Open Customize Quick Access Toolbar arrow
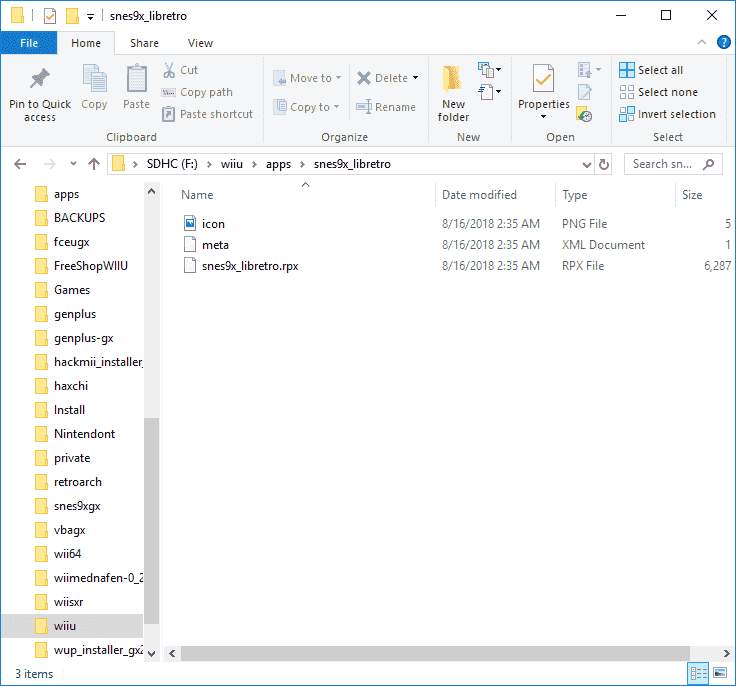The width and height of the screenshot is (738, 687). click(x=90, y=17)
